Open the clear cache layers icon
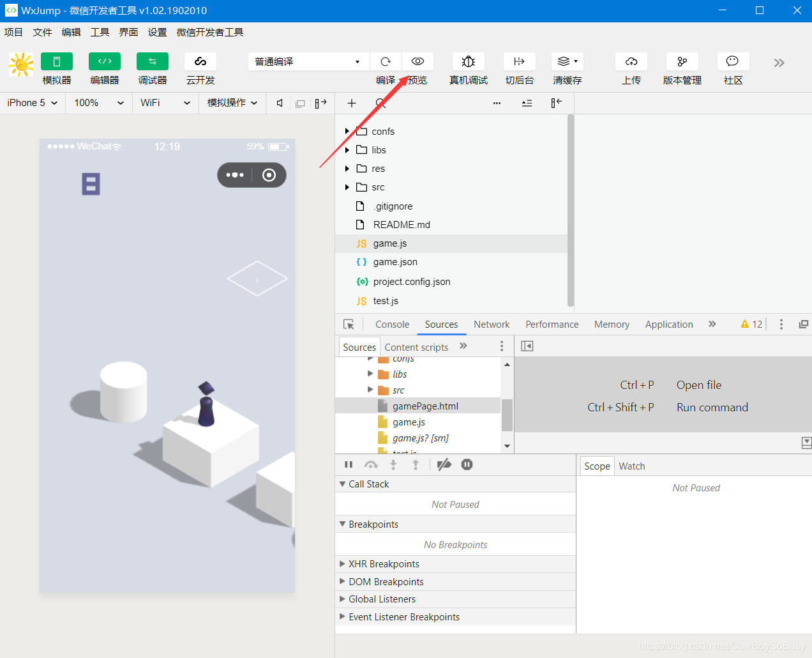 click(x=568, y=61)
